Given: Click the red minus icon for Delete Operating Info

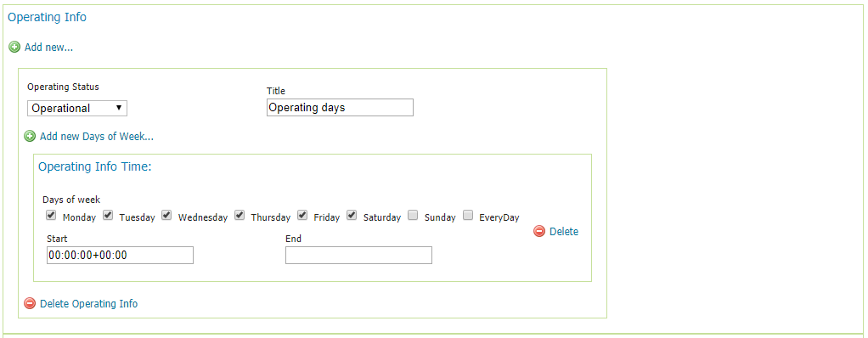Looking at the screenshot, I should click(30, 303).
